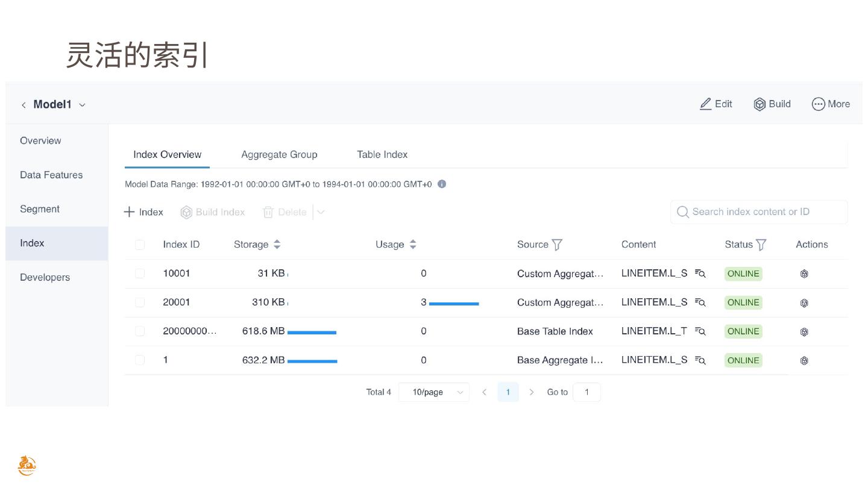
Task: Expand the Model1 dropdown chevron
Action: 83,105
